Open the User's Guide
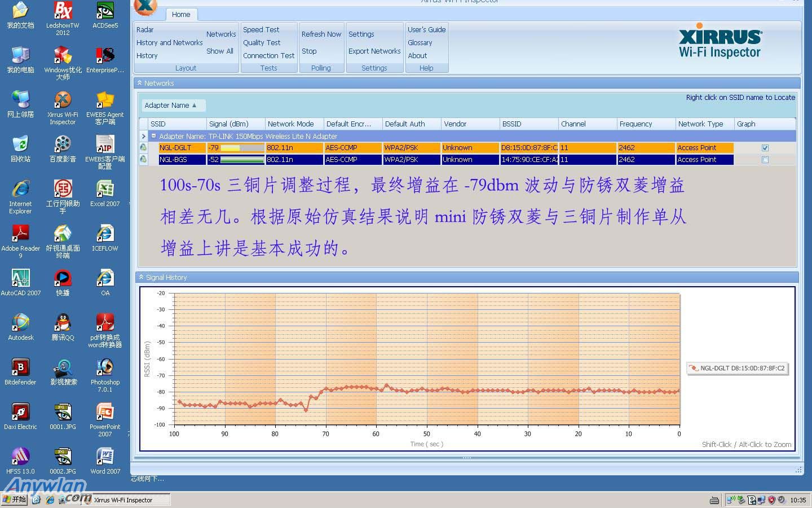812x508 pixels. click(426, 29)
